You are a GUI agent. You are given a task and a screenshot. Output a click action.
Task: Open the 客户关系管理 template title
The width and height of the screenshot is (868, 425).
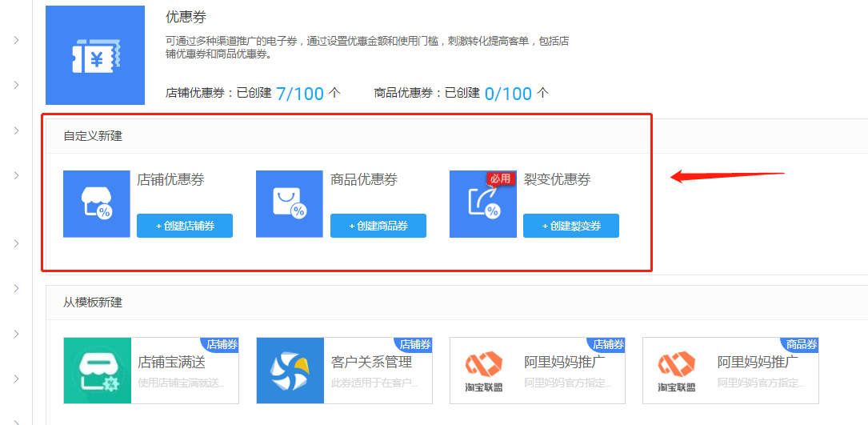(371, 362)
